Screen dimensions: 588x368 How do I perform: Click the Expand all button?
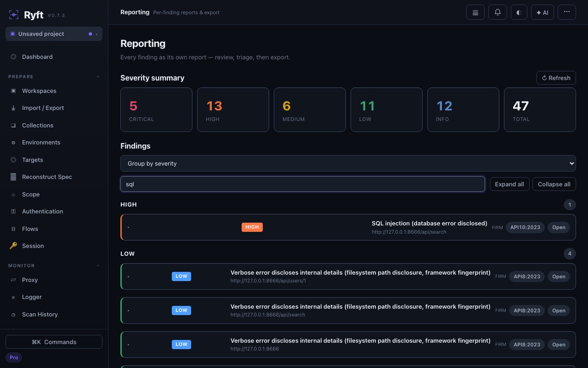509,184
